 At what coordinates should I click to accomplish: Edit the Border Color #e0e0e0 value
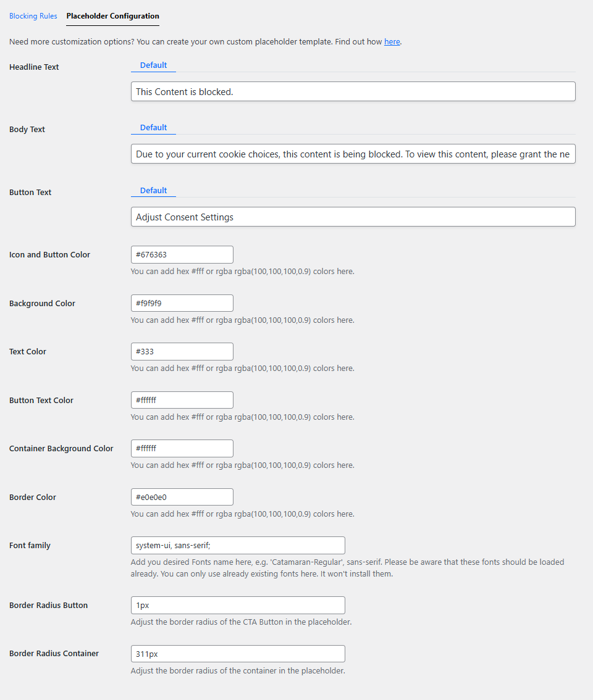pyautogui.click(x=182, y=496)
